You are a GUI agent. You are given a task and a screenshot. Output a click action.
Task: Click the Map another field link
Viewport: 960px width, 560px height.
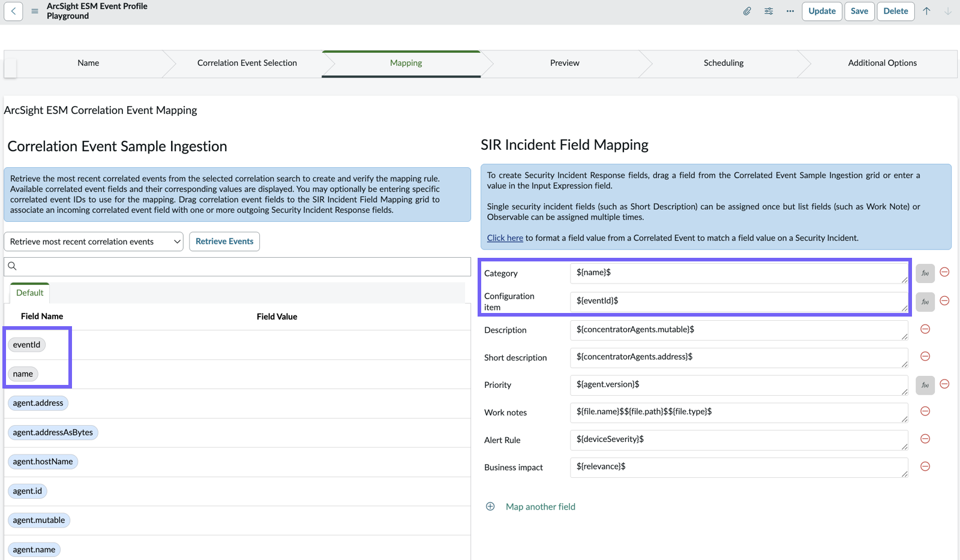[541, 507]
